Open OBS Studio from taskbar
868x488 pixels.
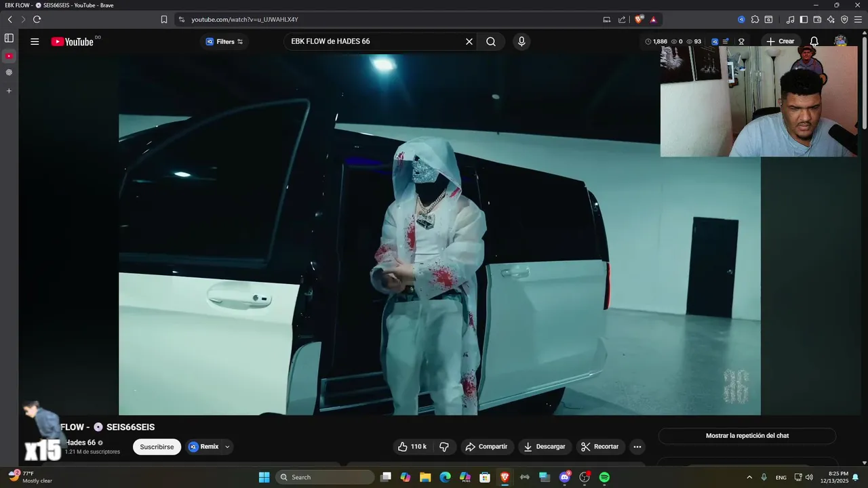click(x=585, y=477)
